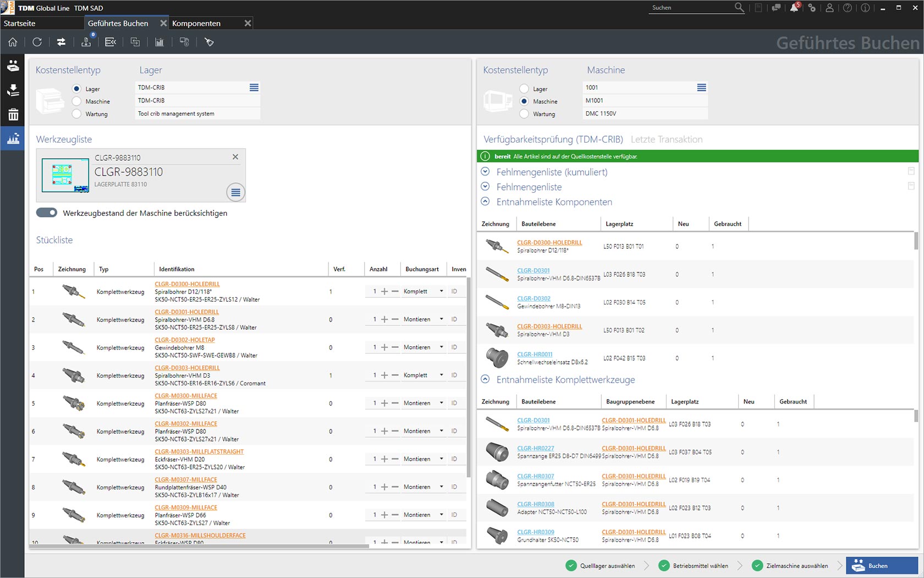
Task: Select Maschine radio in right Kostenstellentyp
Action: 524,101
